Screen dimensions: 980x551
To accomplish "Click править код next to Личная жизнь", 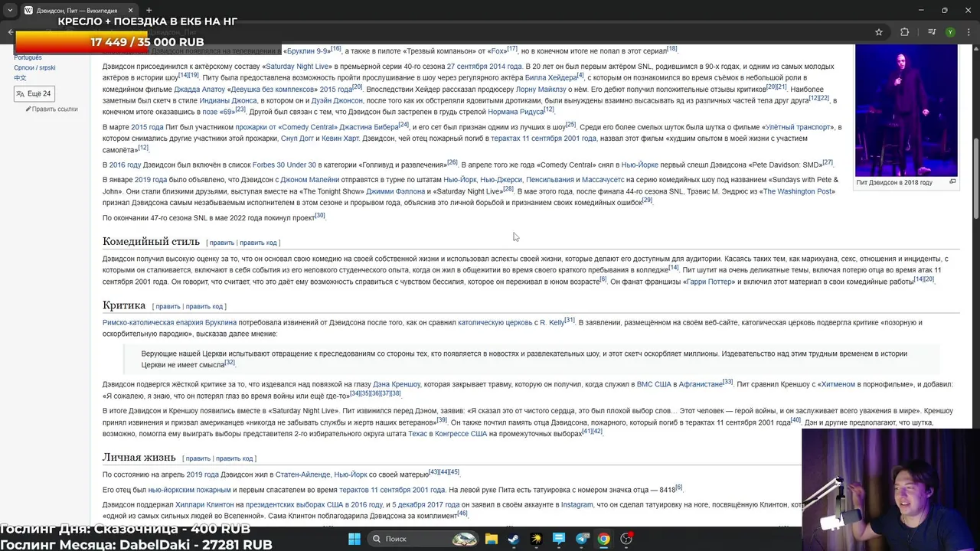I will coord(234,458).
